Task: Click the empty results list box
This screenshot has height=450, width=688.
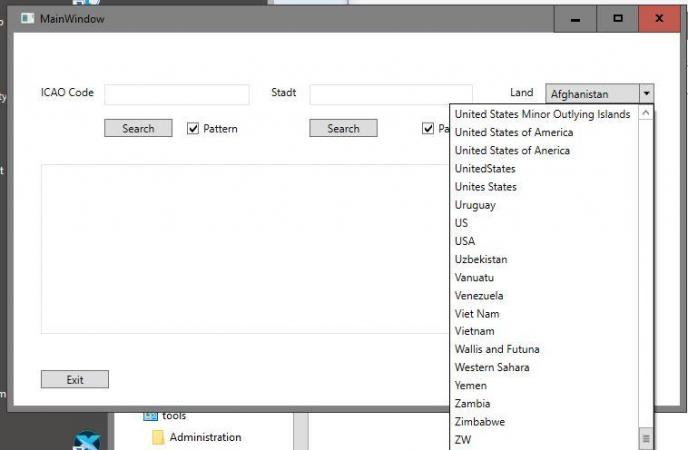Action: [246, 249]
